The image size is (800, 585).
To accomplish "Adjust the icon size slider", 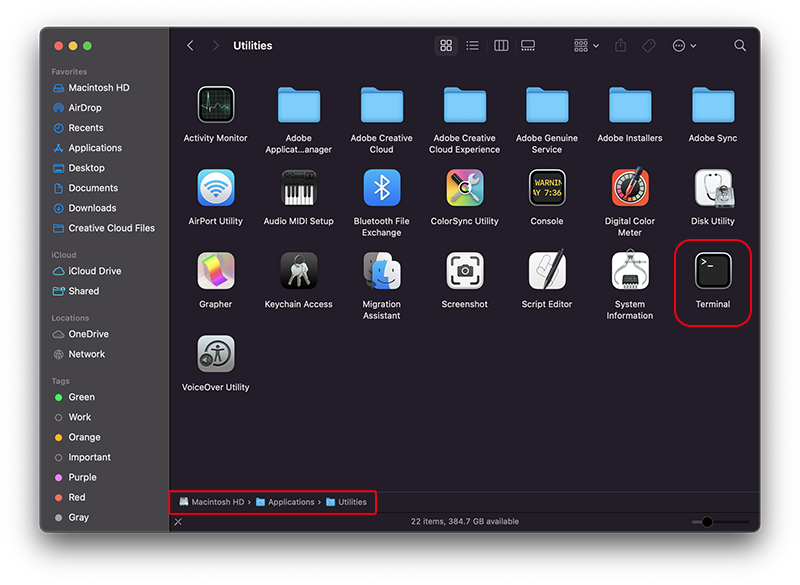I will tap(720, 522).
